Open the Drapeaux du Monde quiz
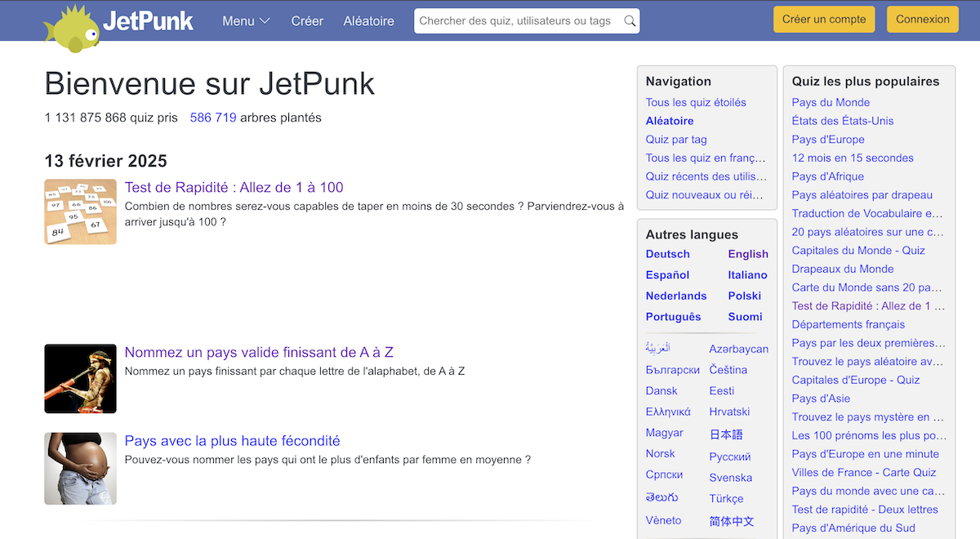The image size is (980, 539). (843, 269)
